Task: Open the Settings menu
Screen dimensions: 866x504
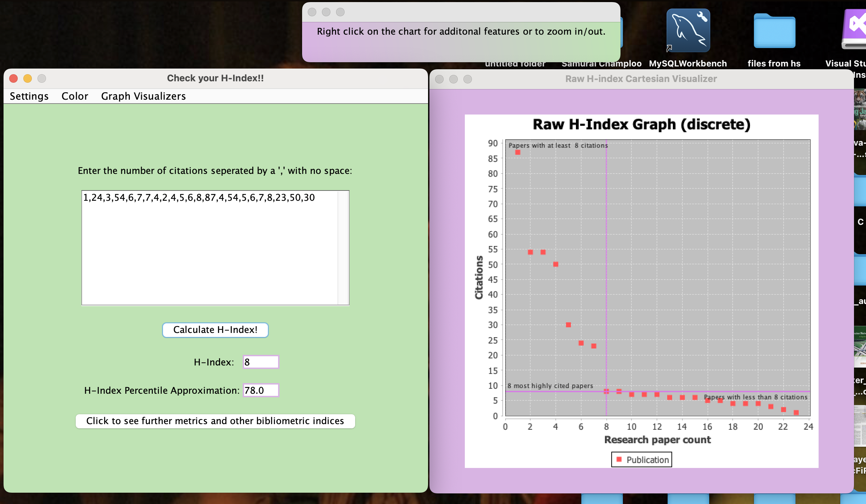Action: click(29, 96)
